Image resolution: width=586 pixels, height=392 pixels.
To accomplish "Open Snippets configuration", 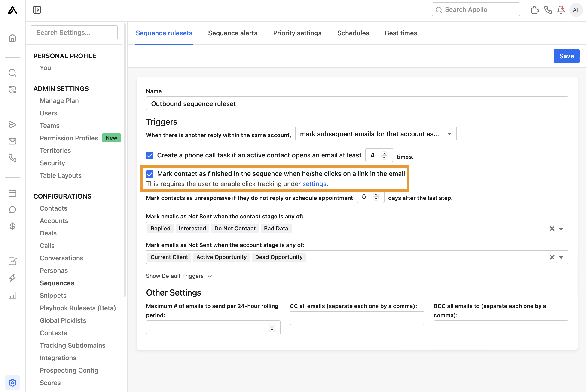I will (53, 296).
